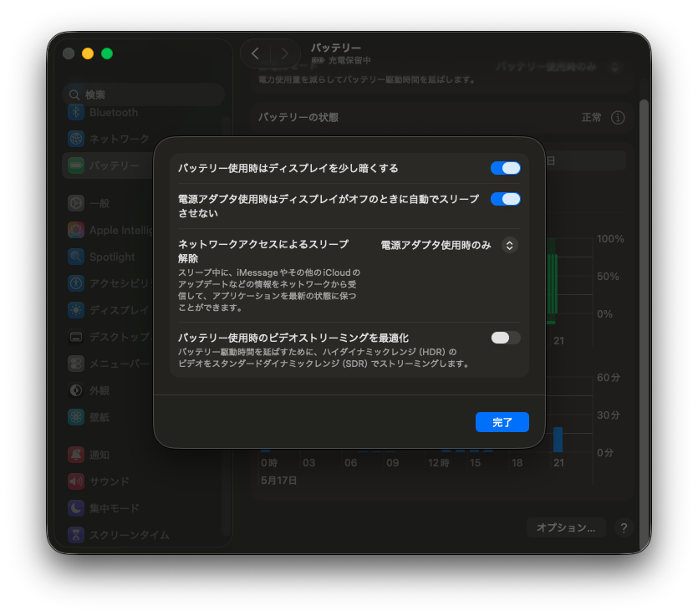This screenshot has height=616, width=698.
Task: Open サウンド speaker icon in sidebar
Action: point(76,481)
